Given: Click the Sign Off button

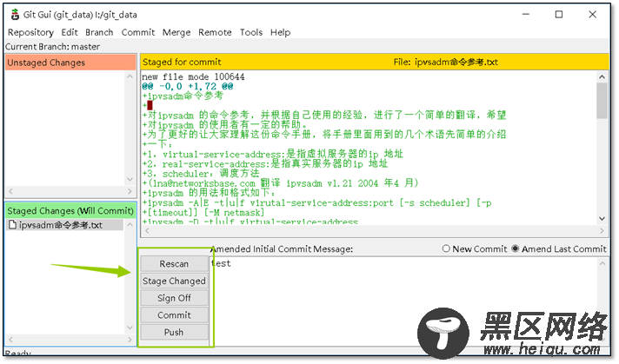Looking at the screenshot, I should click(174, 298).
